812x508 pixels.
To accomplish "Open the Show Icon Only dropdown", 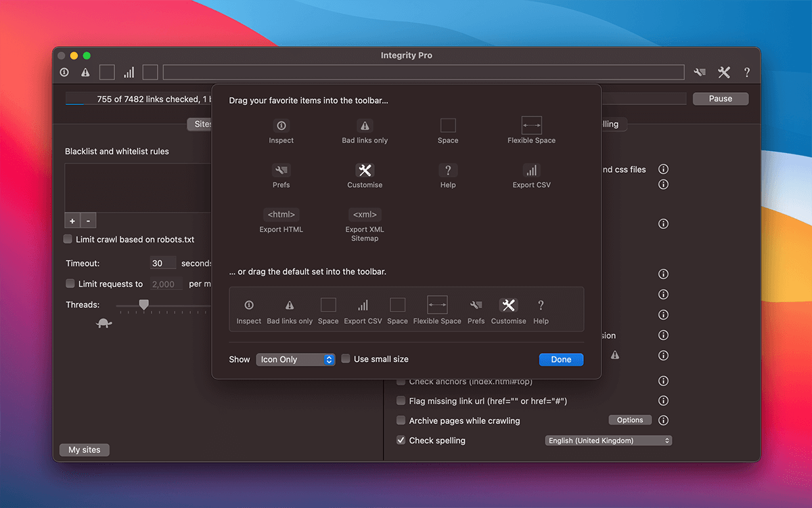I will 296,360.
